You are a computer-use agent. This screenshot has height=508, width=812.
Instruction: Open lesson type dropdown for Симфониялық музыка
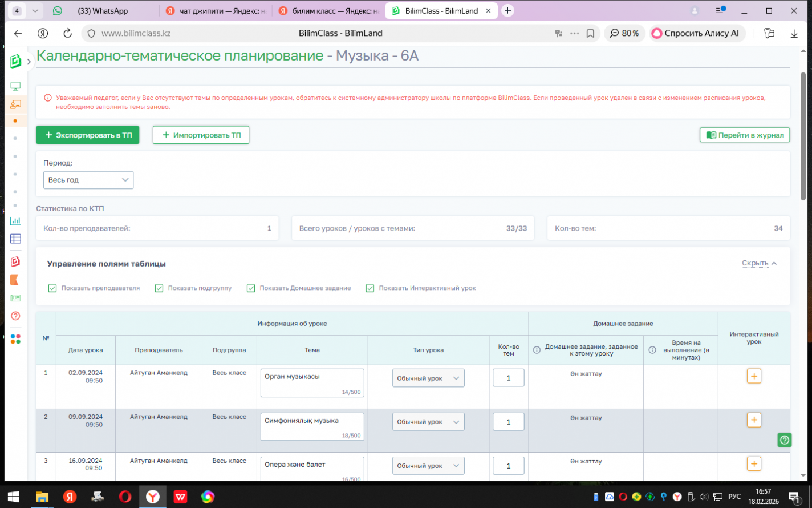428,422
